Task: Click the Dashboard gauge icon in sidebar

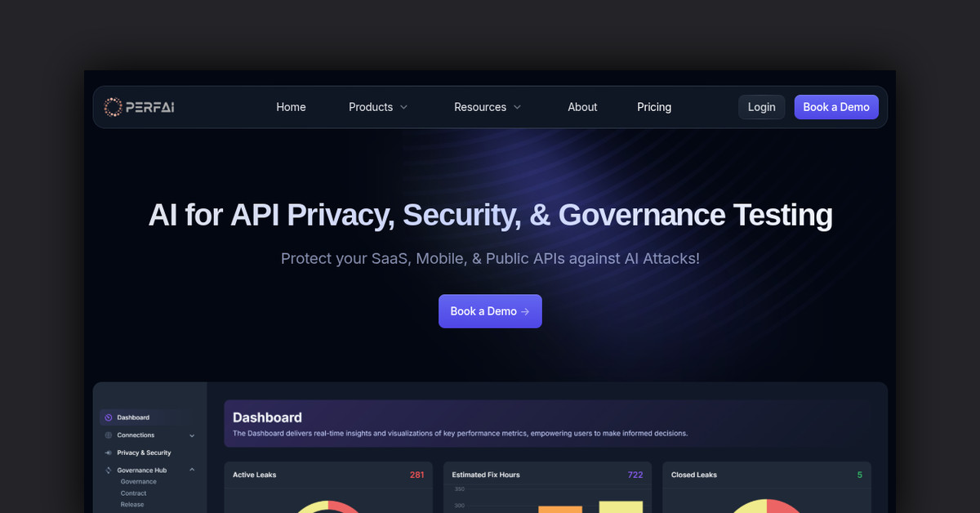Action: 109,417
